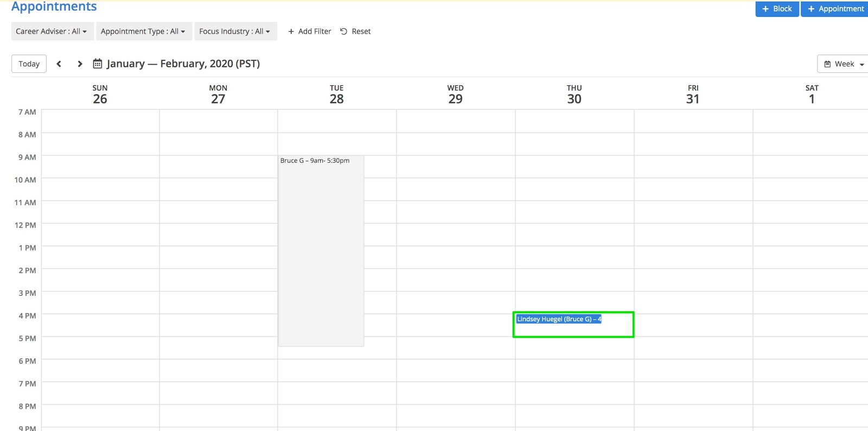Viewport: 868px width, 431px height.
Task: Open the Appointment Type filter dropdown
Action: [x=143, y=31]
